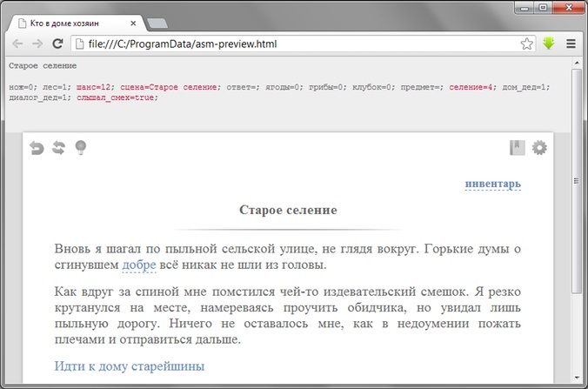Open the gear settings icon in game panel
Image resolution: width=588 pixels, height=389 pixels.
pyautogui.click(x=539, y=148)
